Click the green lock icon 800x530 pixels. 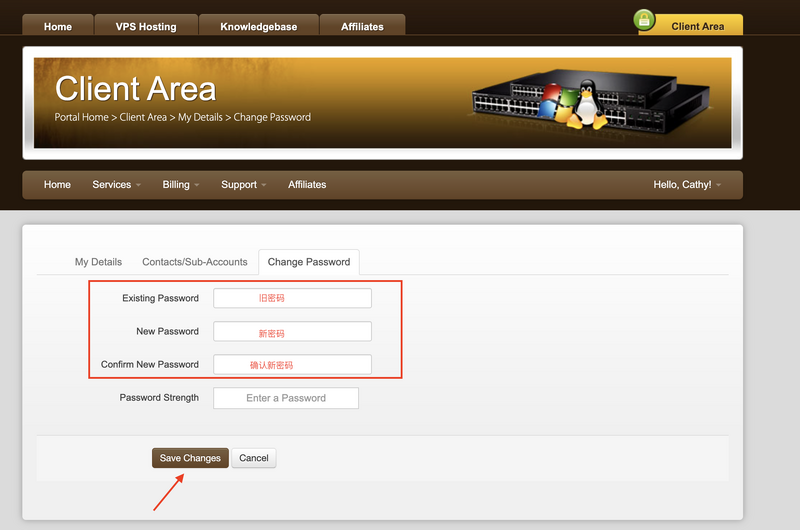point(644,20)
